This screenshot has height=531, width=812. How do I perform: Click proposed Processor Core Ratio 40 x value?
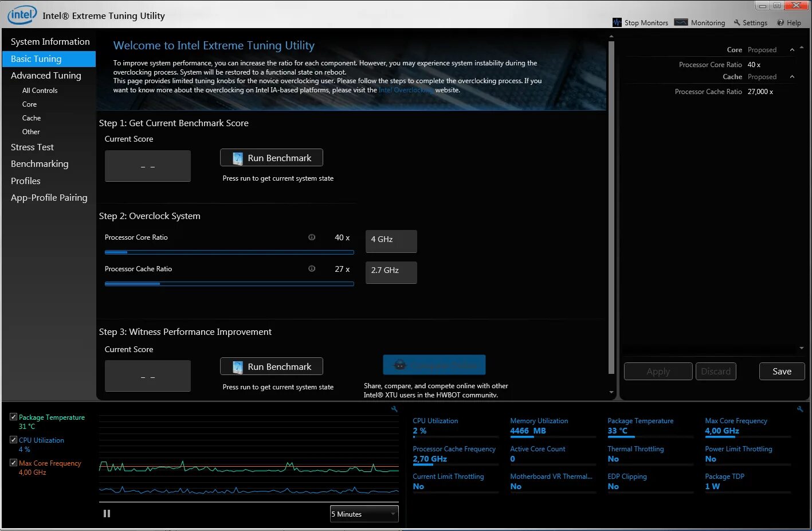pos(754,65)
